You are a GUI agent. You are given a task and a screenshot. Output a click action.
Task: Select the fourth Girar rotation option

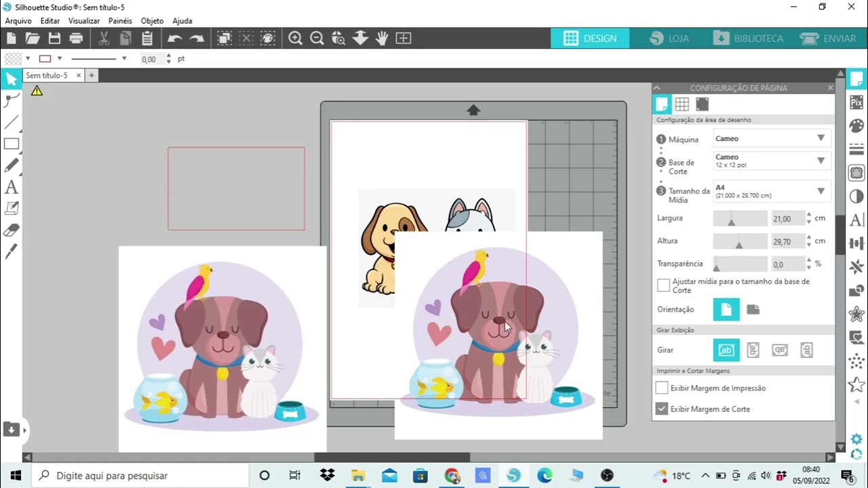pyautogui.click(x=806, y=350)
